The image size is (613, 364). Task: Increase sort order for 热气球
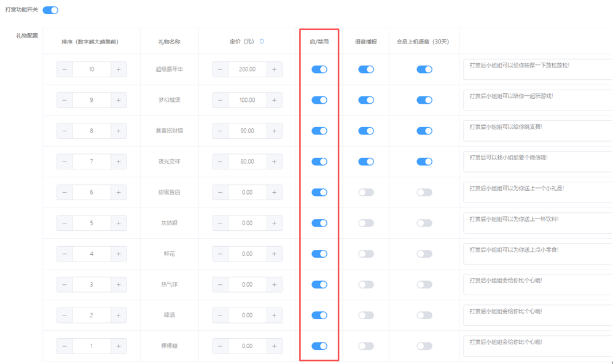119,285
